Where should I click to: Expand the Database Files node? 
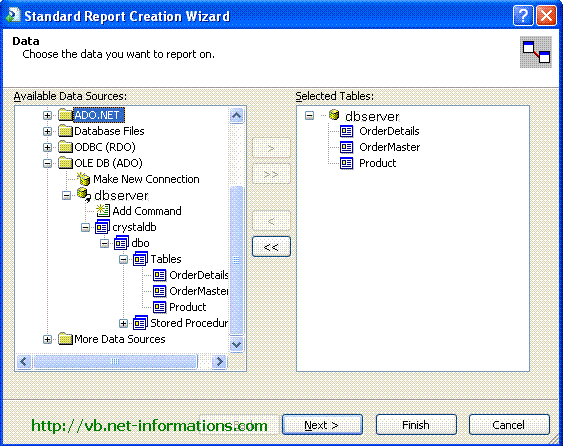pos(47,131)
